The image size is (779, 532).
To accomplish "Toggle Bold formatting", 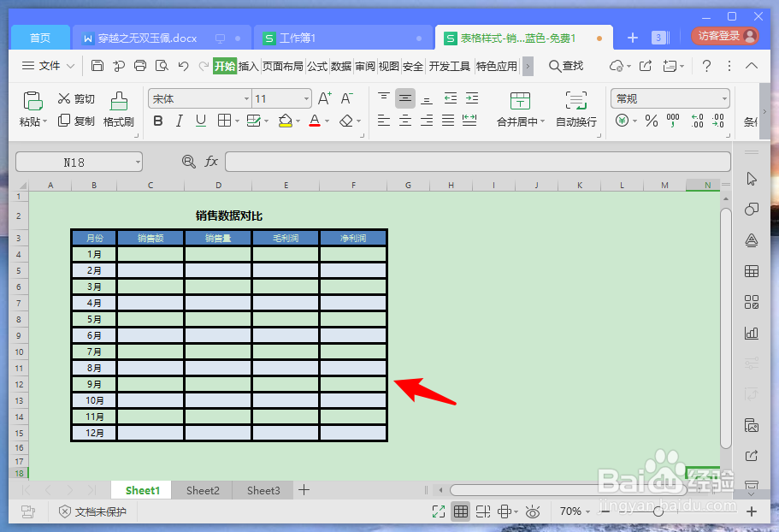I will 158,121.
